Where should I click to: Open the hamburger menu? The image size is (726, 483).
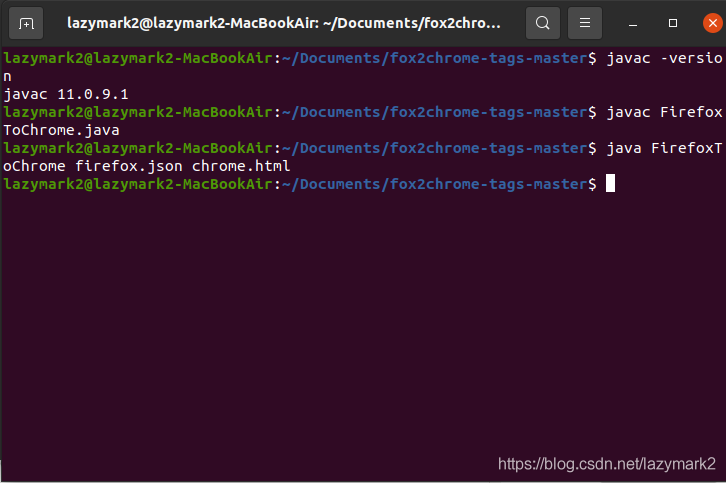(x=585, y=22)
